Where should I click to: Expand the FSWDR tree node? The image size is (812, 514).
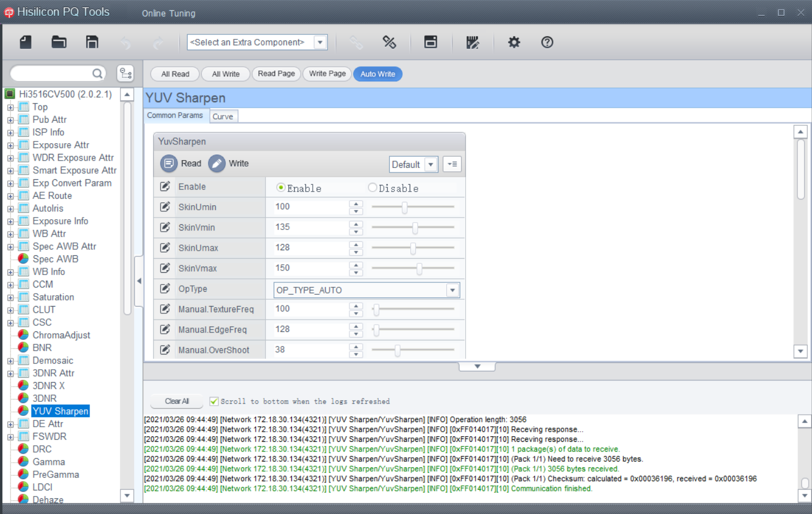(x=10, y=437)
